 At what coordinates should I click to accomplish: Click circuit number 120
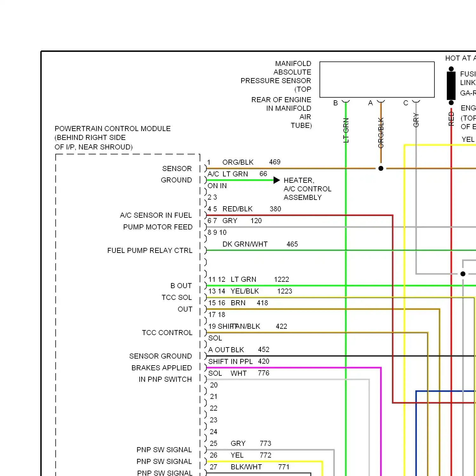coord(256,221)
